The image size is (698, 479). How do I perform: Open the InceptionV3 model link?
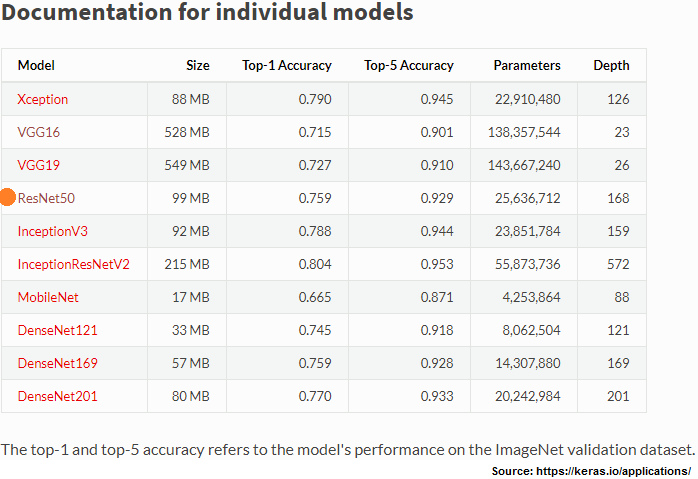53,231
